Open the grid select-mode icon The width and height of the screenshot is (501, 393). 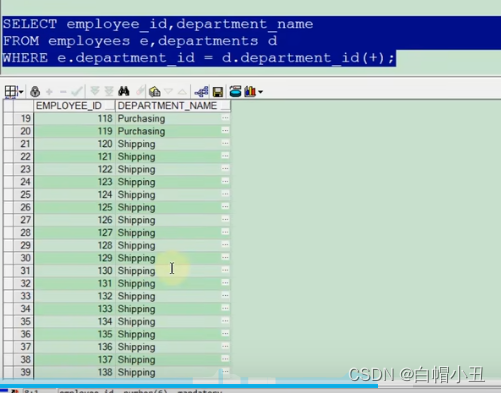pos(11,91)
